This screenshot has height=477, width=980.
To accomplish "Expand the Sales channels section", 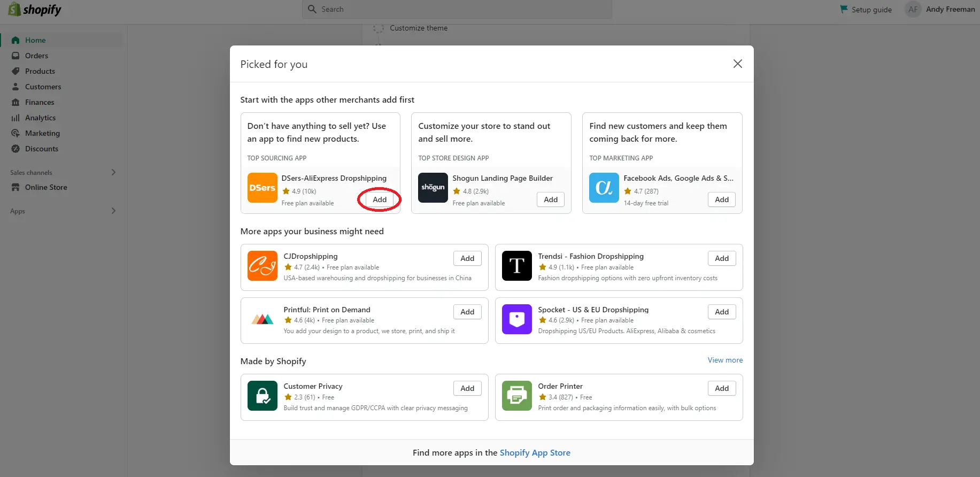I will coord(113,172).
